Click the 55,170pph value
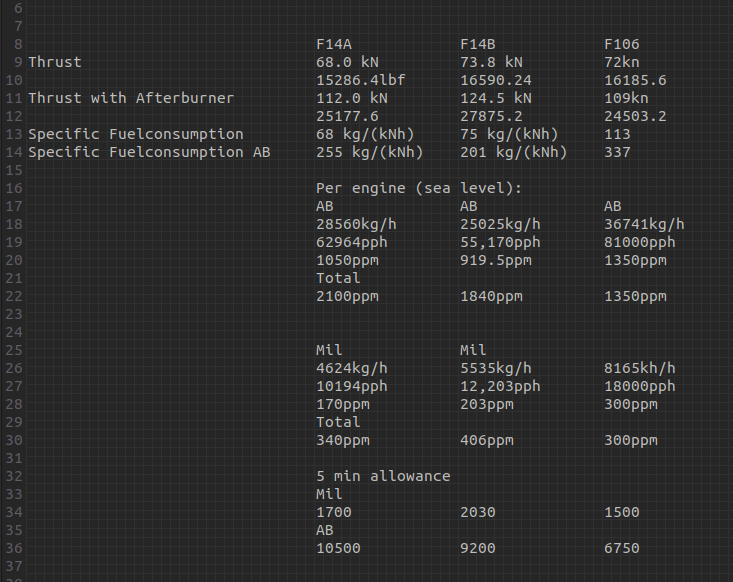733x582 pixels. pyautogui.click(x=500, y=242)
